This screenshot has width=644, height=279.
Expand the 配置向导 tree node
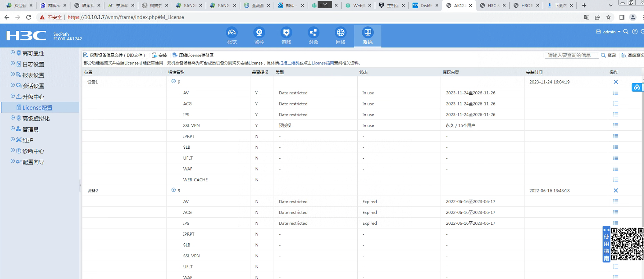tap(13, 162)
